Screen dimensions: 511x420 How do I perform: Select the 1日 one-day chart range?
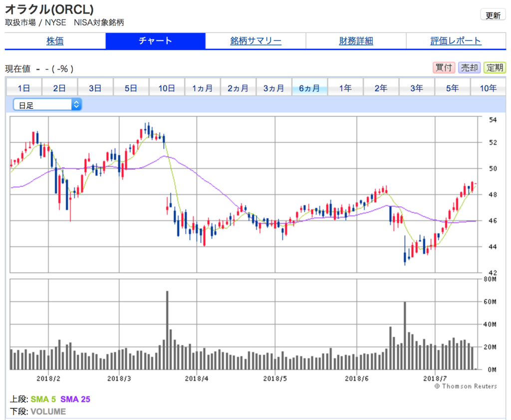(23, 87)
